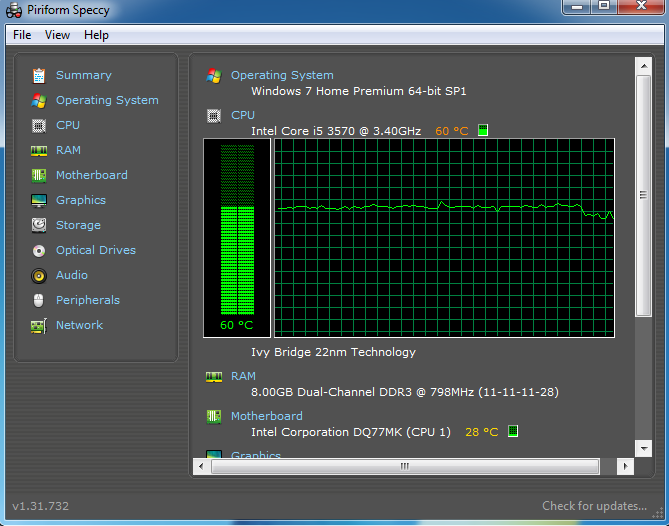
Task: Open the Optical Drives section
Action: pyautogui.click(x=96, y=250)
